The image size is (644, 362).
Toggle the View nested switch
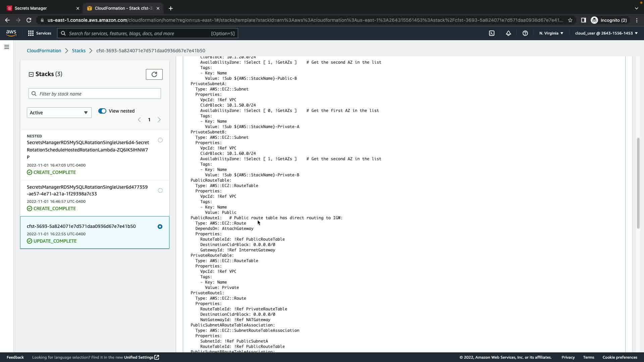coord(102,111)
